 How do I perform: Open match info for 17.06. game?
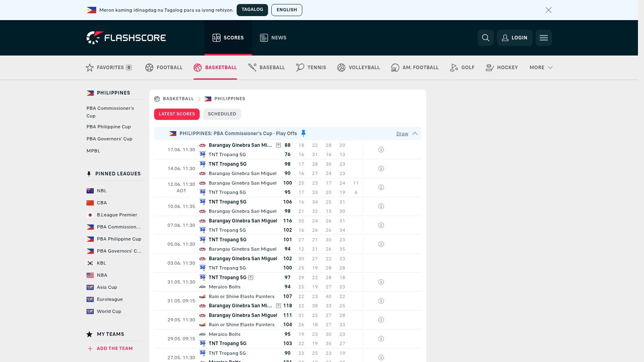point(381,150)
